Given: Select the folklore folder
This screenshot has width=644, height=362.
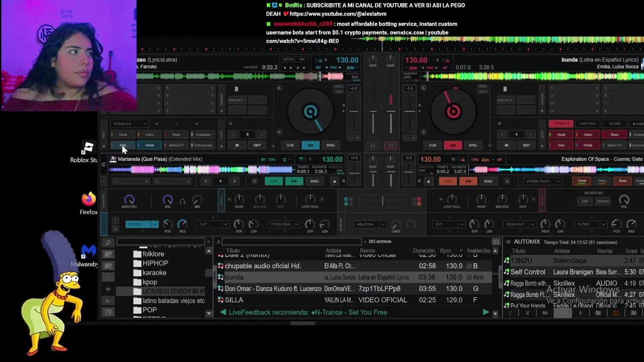Looking at the screenshot, I should pyautogui.click(x=153, y=254).
